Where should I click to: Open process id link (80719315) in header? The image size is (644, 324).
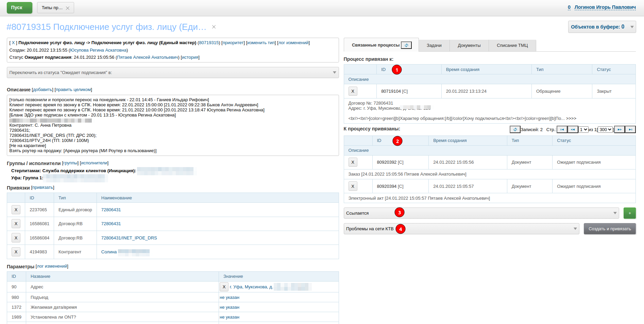point(209,43)
